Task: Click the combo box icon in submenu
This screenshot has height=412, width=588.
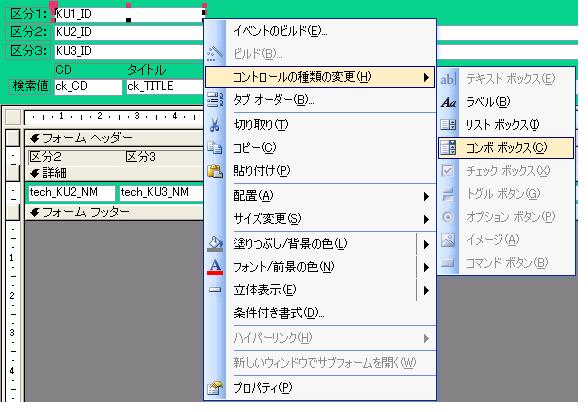Action: tap(448, 148)
